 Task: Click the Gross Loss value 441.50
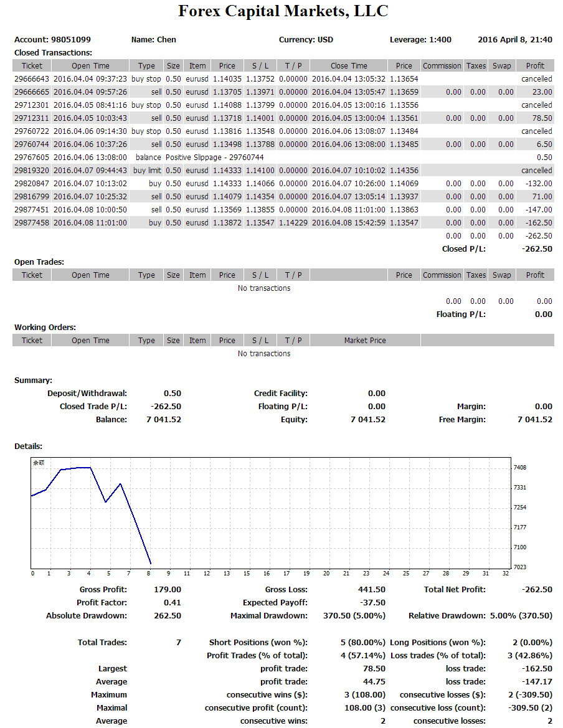point(372,590)
